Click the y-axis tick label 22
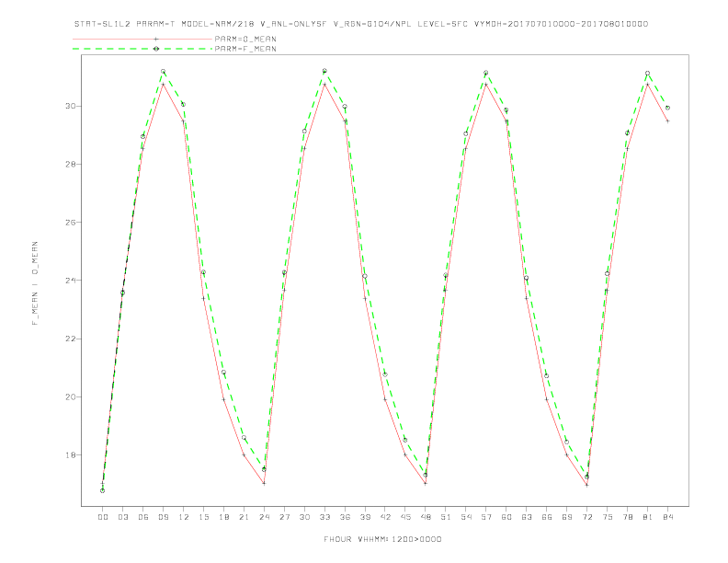728x563 pixels. tap(70, 339)
